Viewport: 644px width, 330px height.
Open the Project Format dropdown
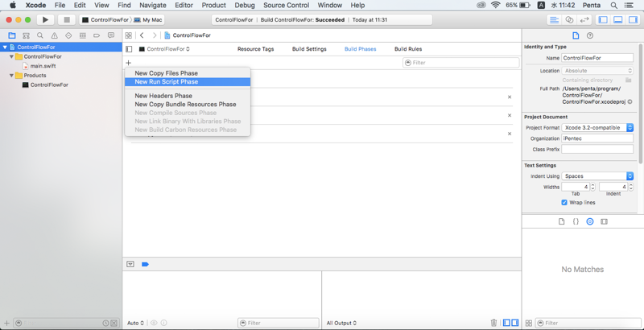597,128
